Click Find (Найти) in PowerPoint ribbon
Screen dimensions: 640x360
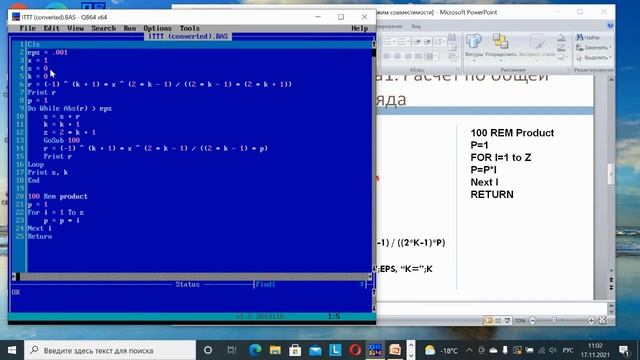588,37
